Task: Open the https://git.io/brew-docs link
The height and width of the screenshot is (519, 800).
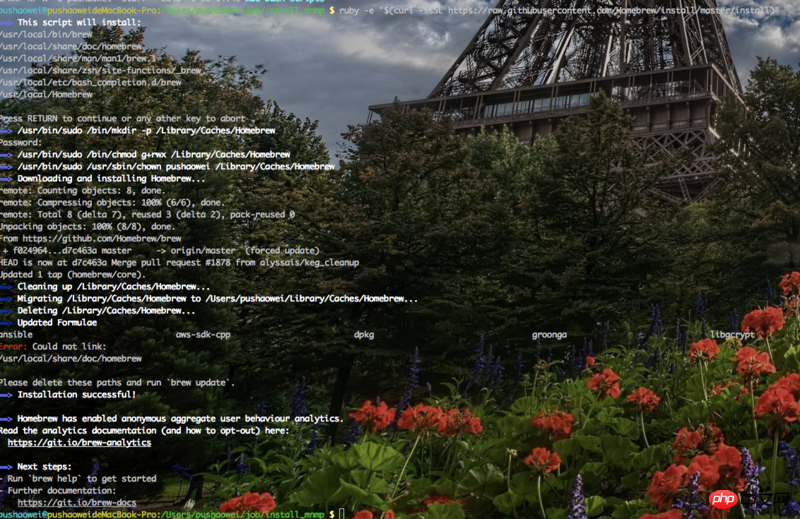Action: pyautogui.click(x=77, y=503)
